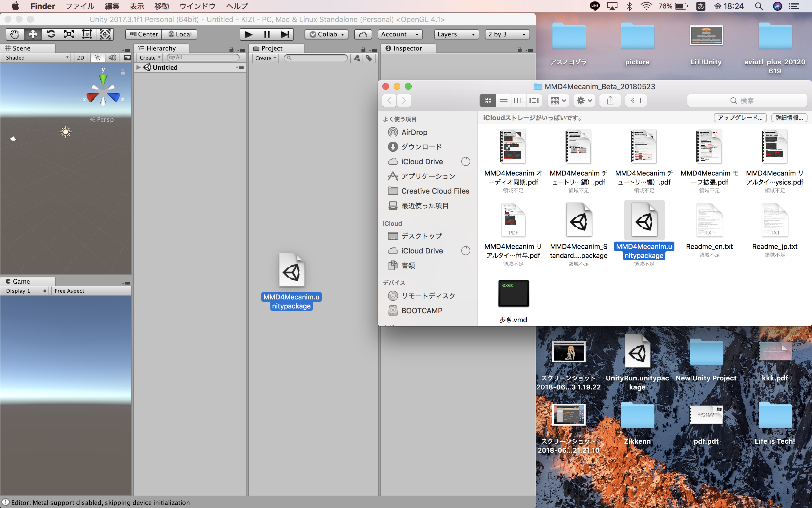Click the green Y axis on Scene gizmo
This screenshot has height=508, width=812.
click(103, 80)
